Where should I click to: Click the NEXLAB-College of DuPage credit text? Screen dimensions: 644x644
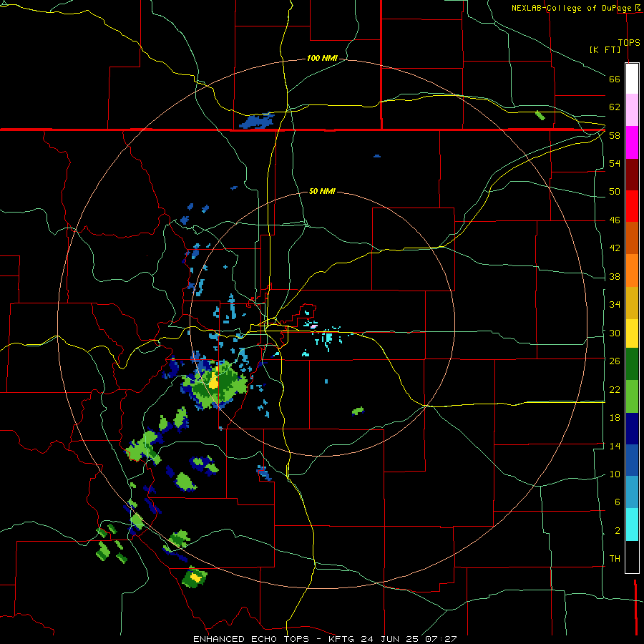pos(572,8)
